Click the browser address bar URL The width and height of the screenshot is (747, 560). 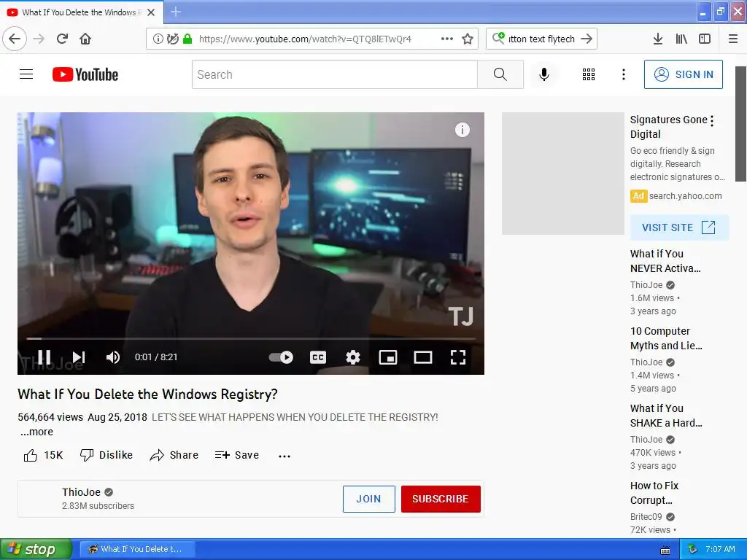coord(305,39)
